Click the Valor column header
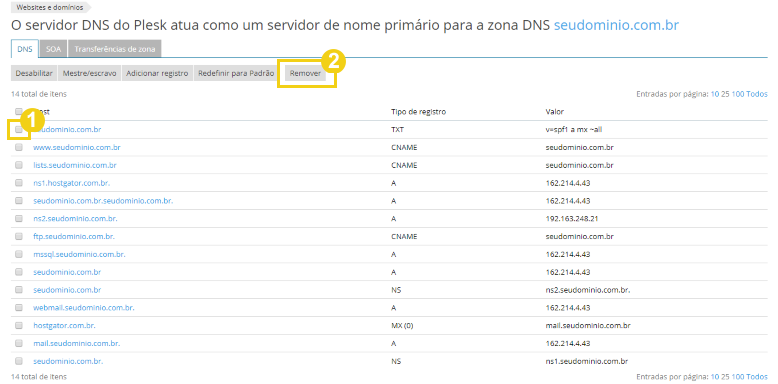778x384 pixels. tap(554, 112)
